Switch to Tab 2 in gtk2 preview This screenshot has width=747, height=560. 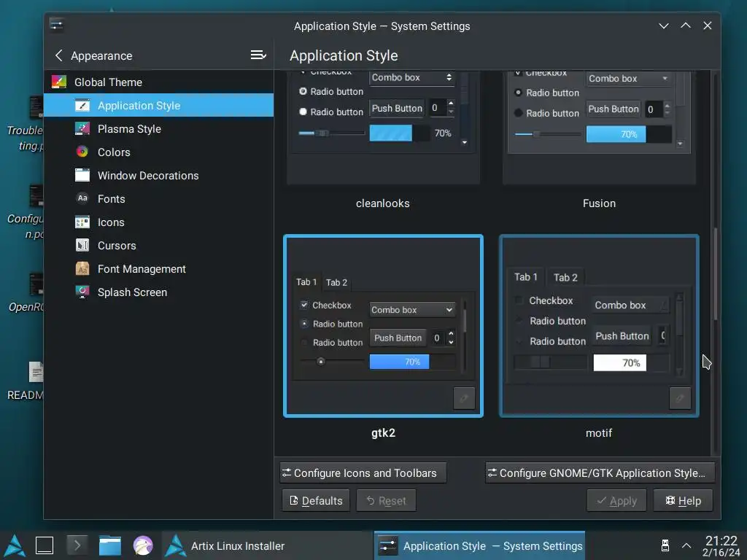coord(336,282)
